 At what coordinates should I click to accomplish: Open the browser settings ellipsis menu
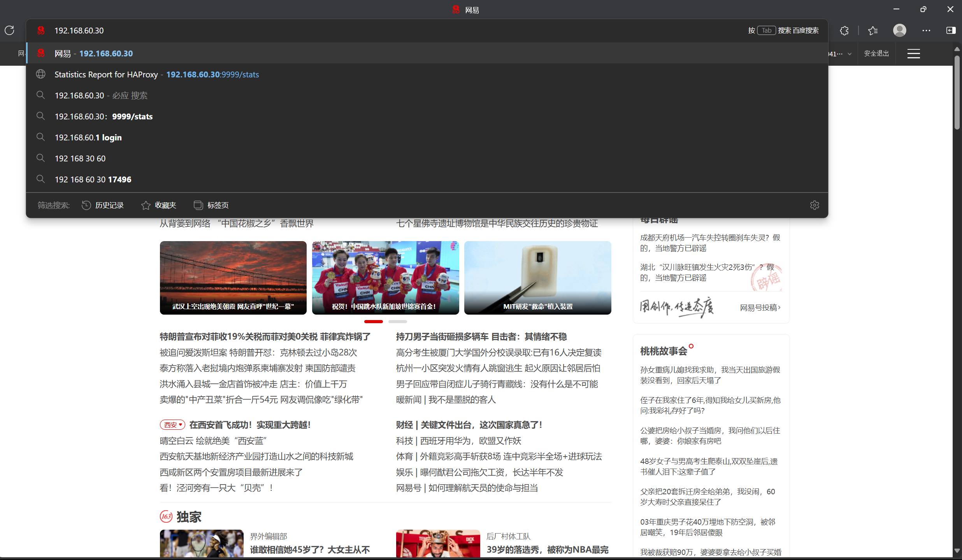pos(926,30)
